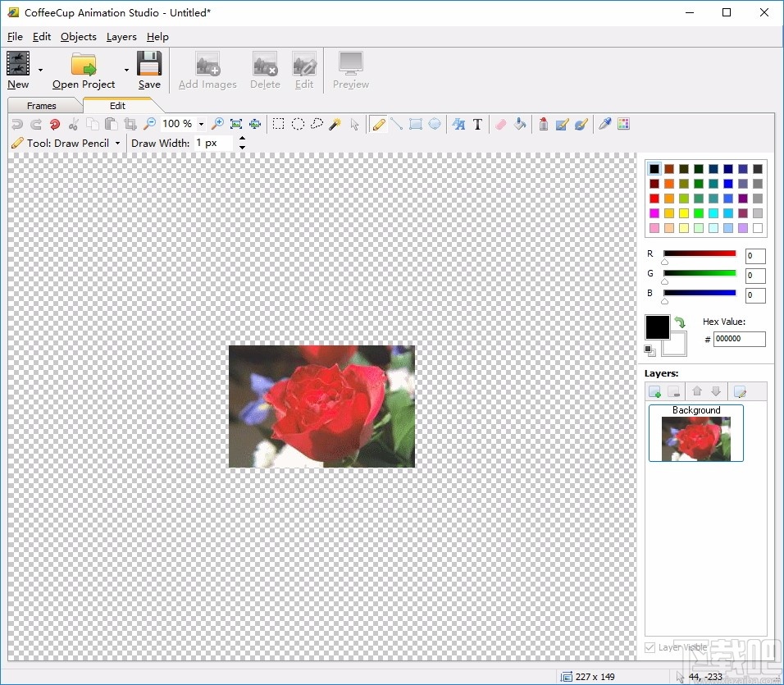The height and width of the screenshot is (685, 784).
Task: Choose the Magic Wand selection tool
Action: tap(335, 124)
